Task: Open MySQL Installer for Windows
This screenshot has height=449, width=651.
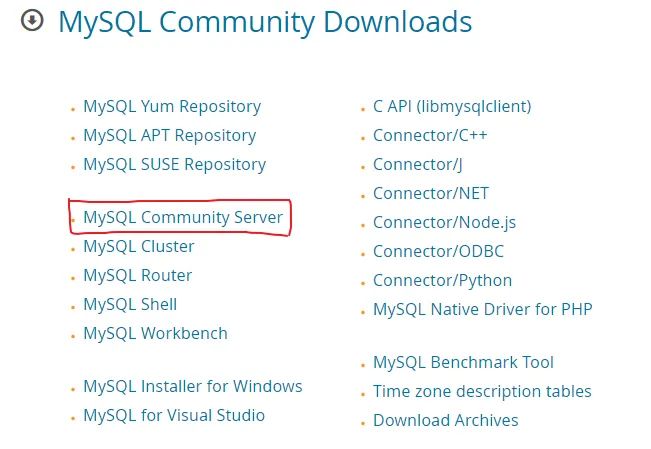Action: (x=193, y=386)
